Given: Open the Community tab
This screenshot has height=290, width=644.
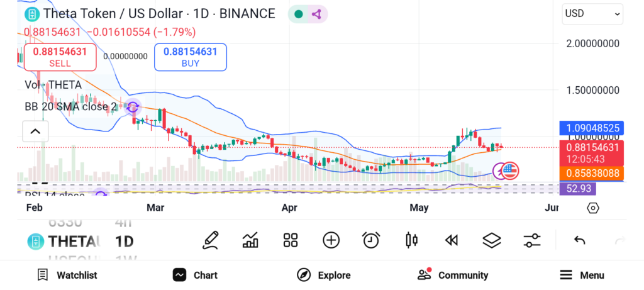Looking at the screenshot, I should 453,275.
